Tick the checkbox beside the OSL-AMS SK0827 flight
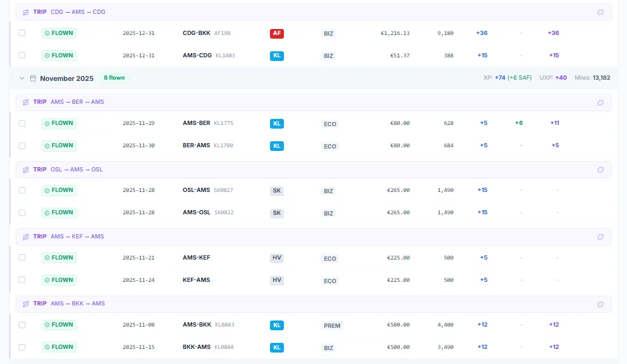This screenshot has width=627, height=364. (22, 190)
